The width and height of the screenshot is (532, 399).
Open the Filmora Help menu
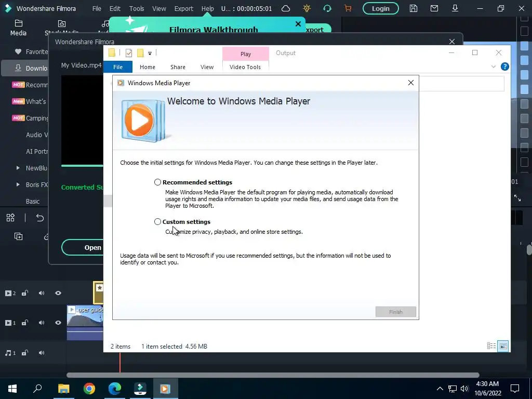(x=207, y=8)
